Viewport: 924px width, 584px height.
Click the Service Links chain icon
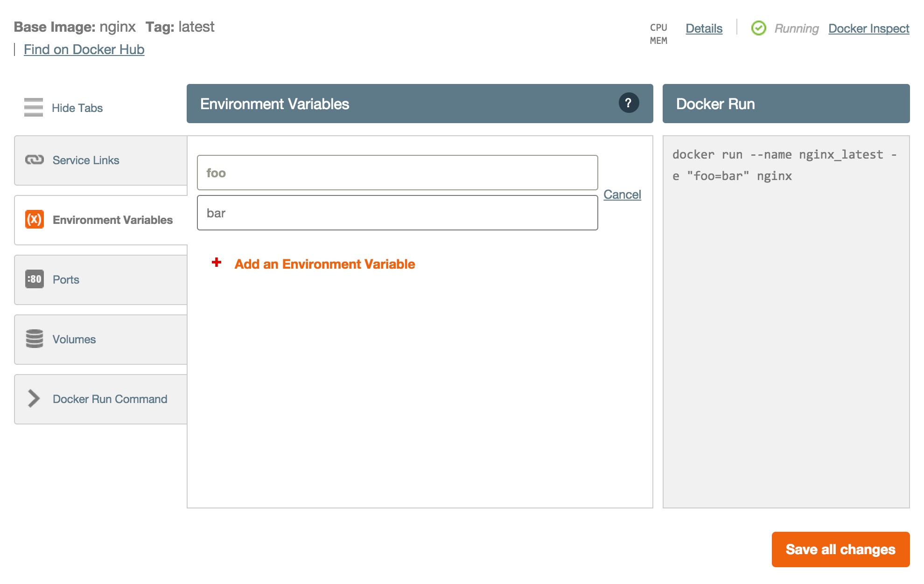point(35,160)
